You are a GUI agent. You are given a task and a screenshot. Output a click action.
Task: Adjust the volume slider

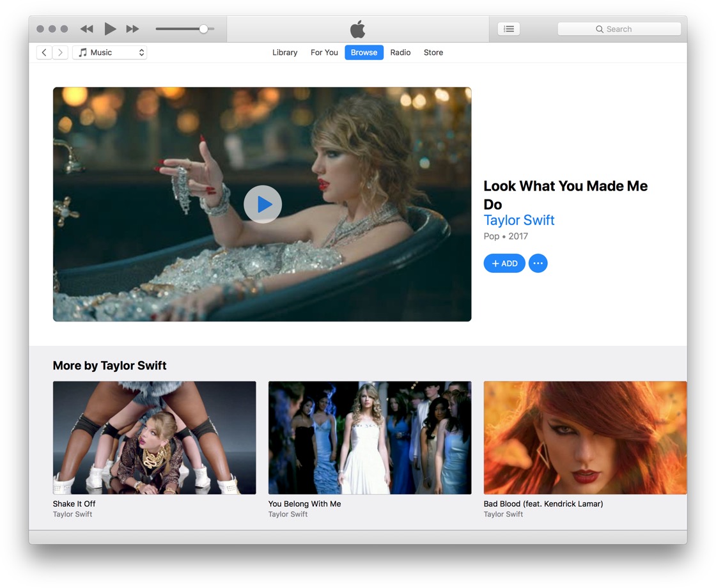pyautogui.click(x=203, y=29)
